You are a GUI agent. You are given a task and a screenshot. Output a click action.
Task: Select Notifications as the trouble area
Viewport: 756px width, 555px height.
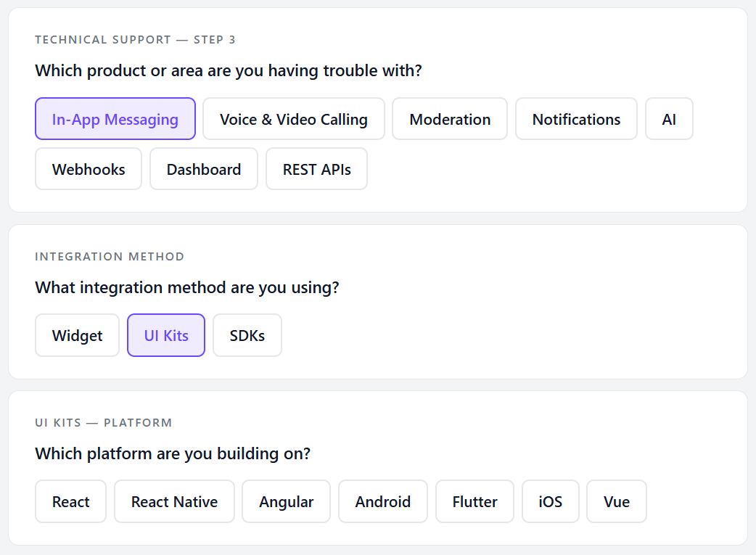pos(576,119)
